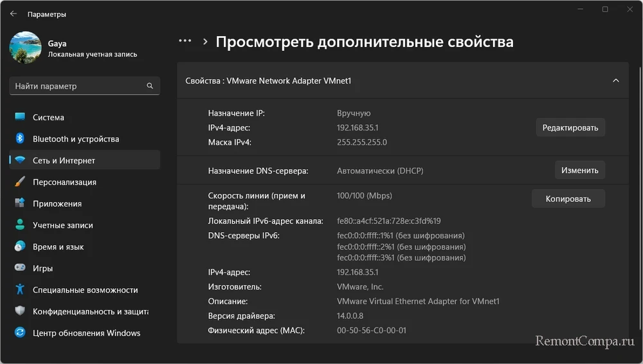The height and width of the screenshot is (364, 643).
Task: Open the breadcrumb ellipsis menu
Action: pos(185,41)
